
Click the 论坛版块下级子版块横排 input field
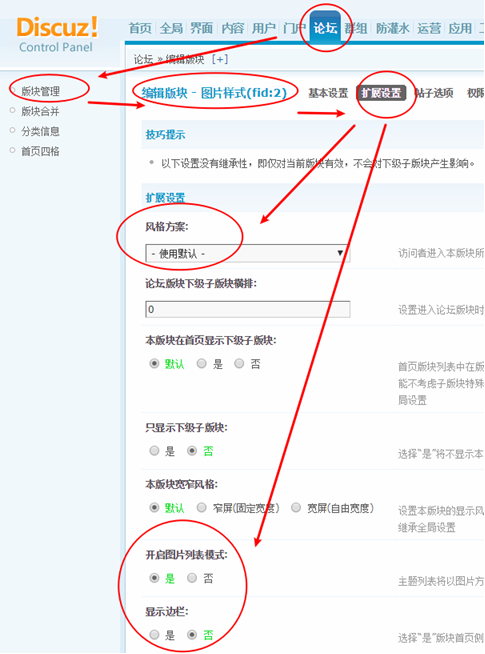248,309
